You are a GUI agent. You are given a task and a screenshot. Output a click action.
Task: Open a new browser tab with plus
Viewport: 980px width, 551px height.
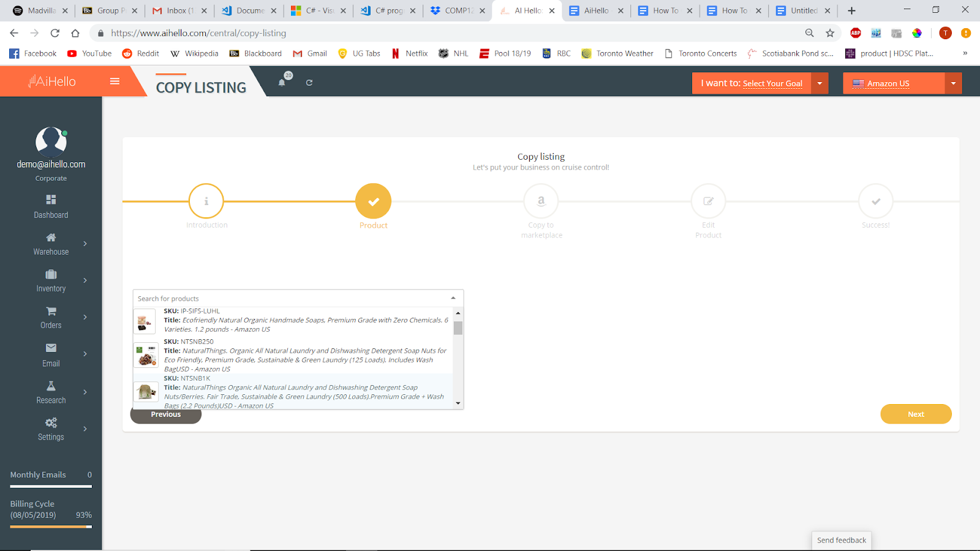click(x=851, y=10)
